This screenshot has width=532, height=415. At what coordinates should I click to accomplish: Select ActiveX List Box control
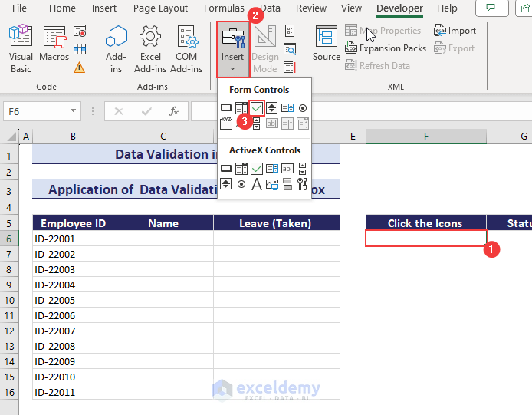point(272,169)
